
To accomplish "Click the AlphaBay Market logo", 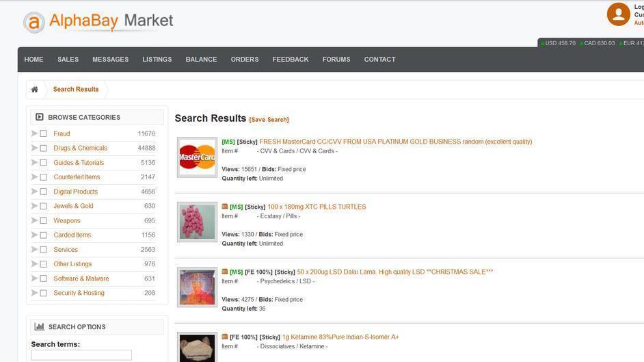I will [98, 22].
